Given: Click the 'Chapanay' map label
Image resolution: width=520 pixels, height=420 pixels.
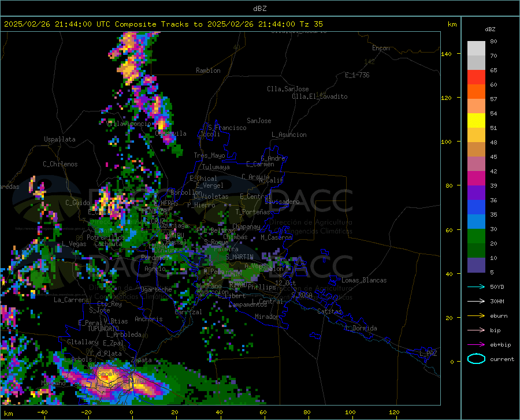Looking at the screenshot, I should point(246,226).
